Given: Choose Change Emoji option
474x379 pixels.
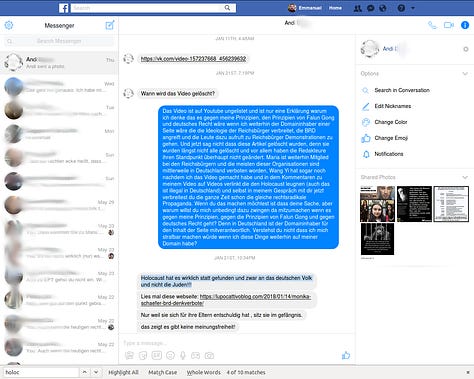Looking at the screenshot, I should point(391,138).
